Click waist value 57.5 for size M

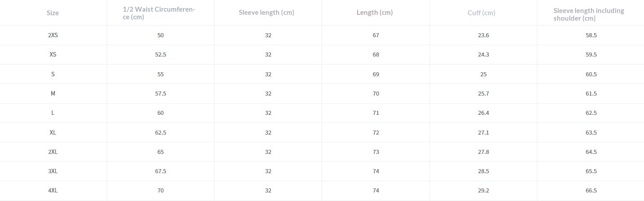click(x=161, y=94)
